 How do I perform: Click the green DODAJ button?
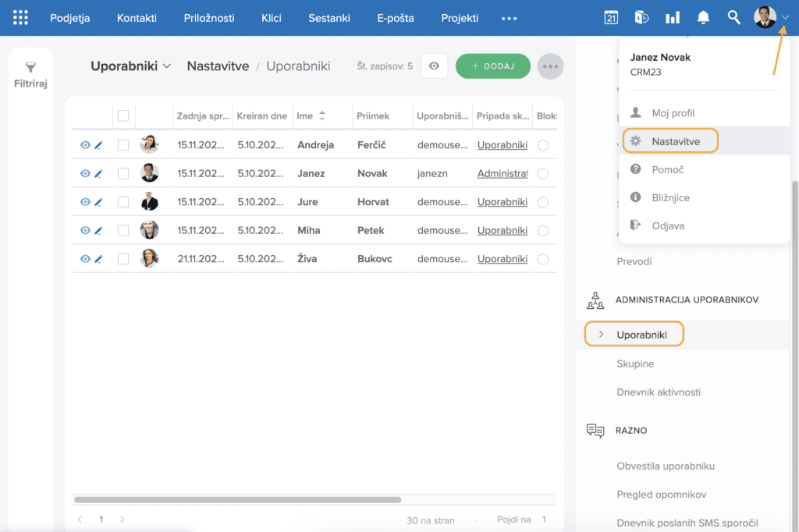click(x=492, y=66)
